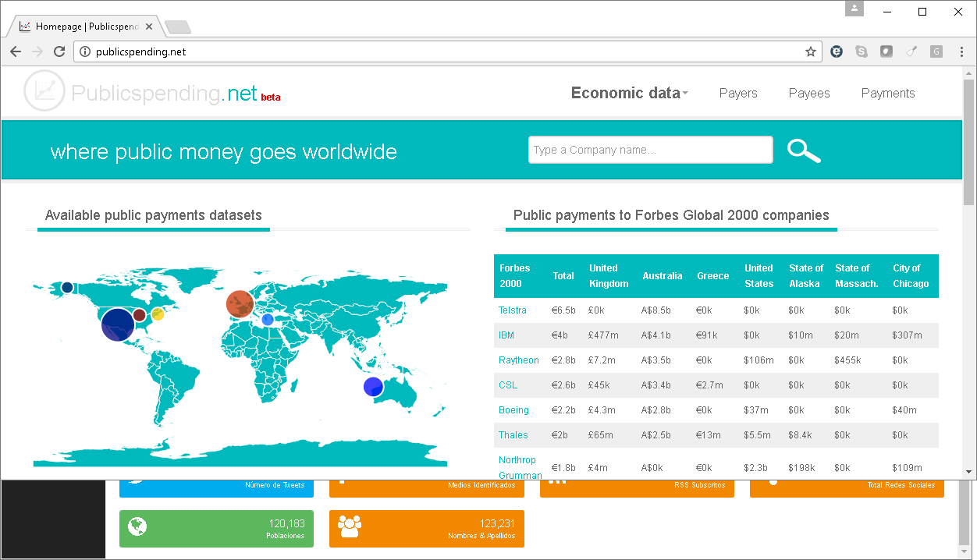Click the CSL company link

click(508, 385)
